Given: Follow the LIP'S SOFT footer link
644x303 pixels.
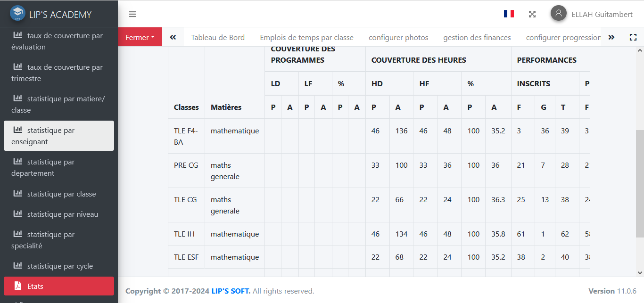Looking at the screenshot, I should pos(231,291).
